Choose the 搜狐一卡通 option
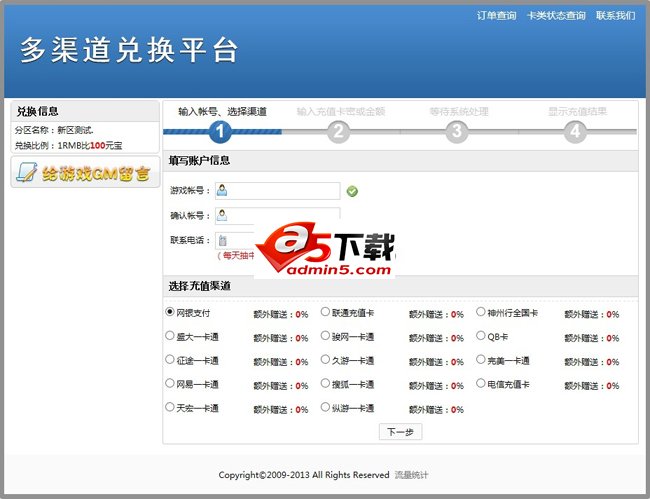The image size is (650, 499). coord(325,383)
